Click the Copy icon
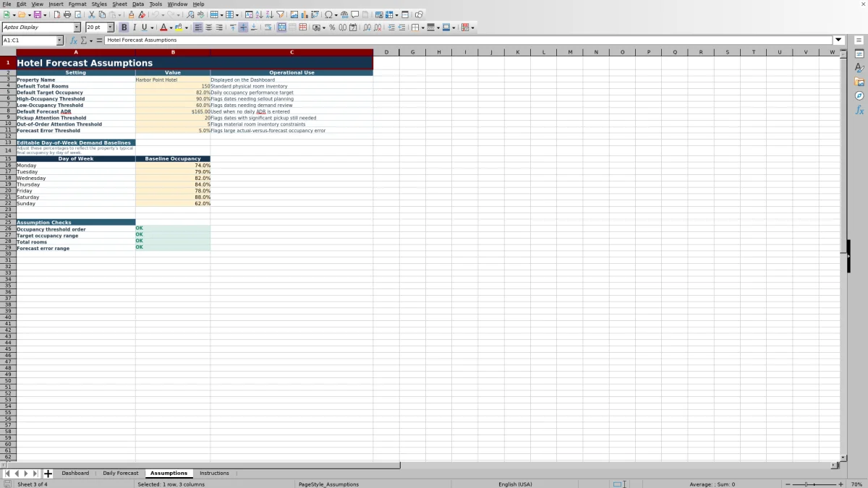This screenshot has height=488, width=868. pos(102,14)
